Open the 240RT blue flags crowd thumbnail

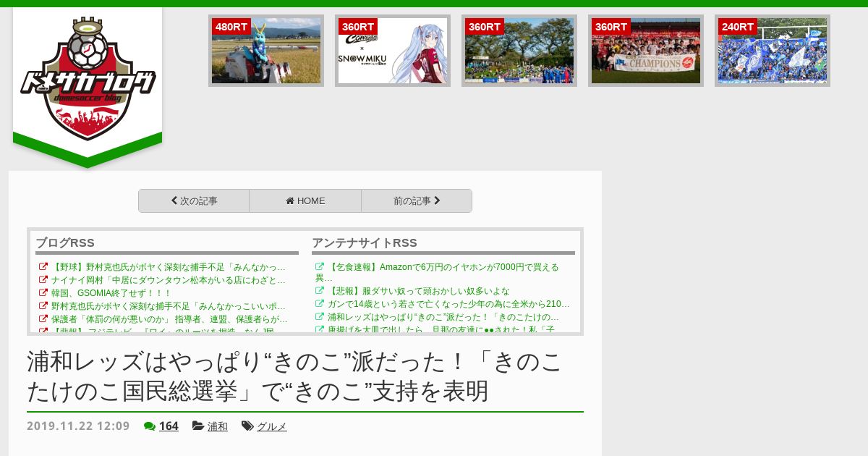click(773, 51)
